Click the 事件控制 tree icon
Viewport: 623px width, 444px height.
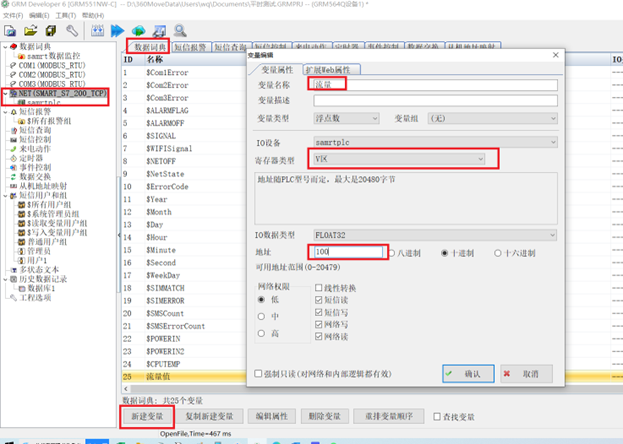(14, 167)
